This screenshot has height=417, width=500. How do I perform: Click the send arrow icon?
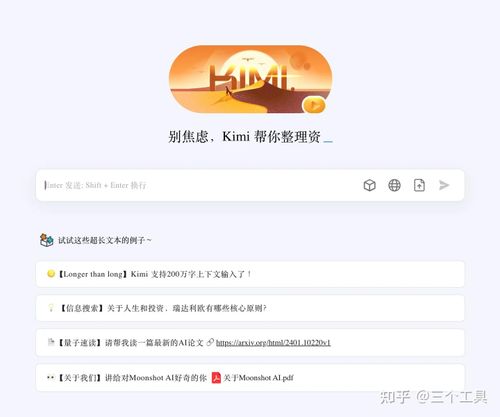(444, 185)
